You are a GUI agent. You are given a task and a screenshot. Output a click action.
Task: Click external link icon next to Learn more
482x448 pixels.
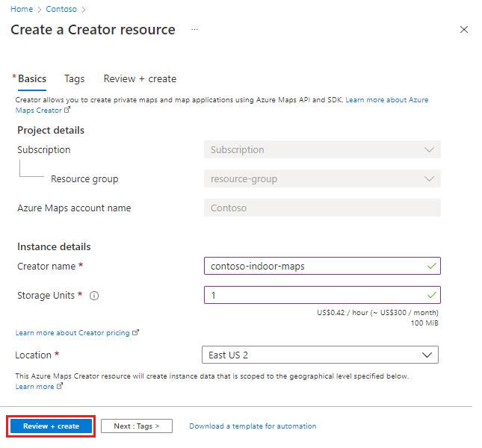coord(60,387)
